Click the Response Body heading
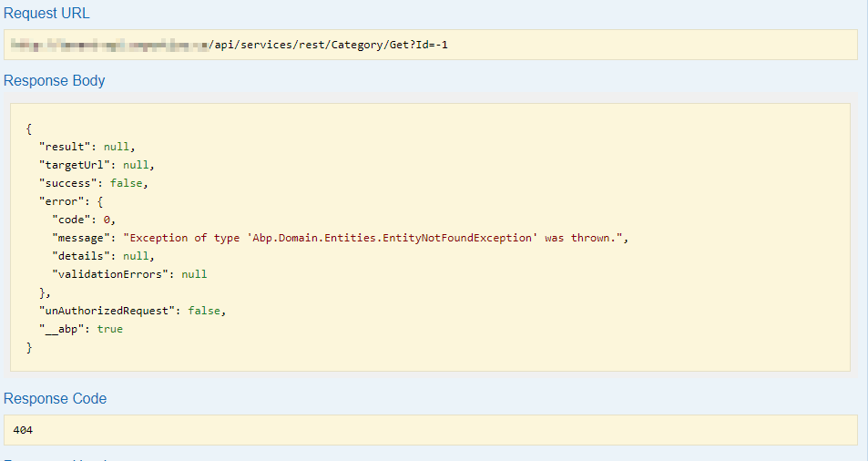Viewport: 868px width, 461px height. click(x=55, y=81)
